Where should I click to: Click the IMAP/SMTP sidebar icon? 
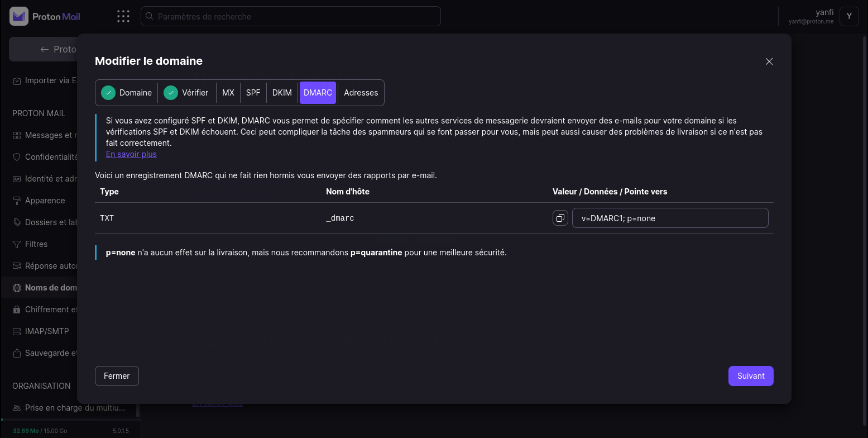click(17, 331)
